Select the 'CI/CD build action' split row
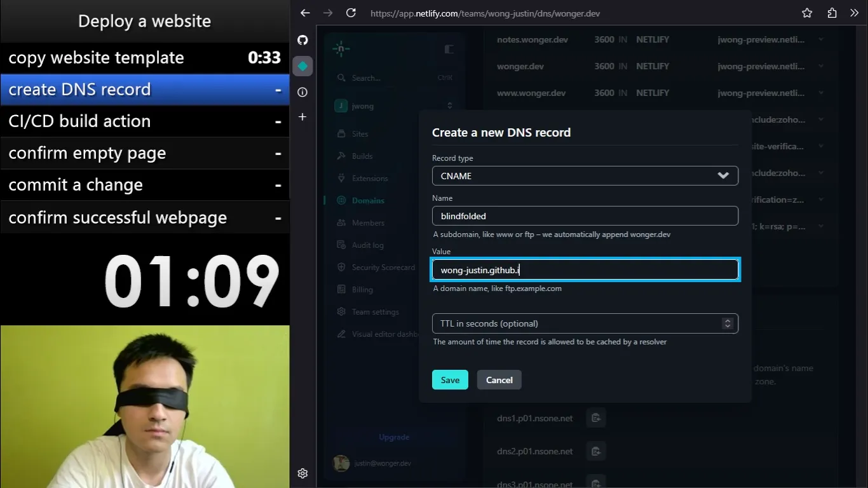868x488 pixels. pos(145,121)
